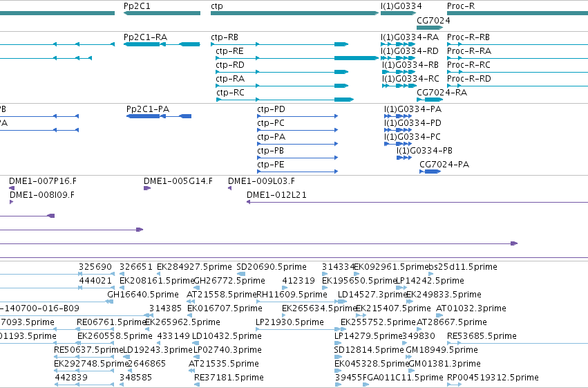Click EST LP02740.3prime
Viewport: 588px width, 388px height.
click(196, 358)
